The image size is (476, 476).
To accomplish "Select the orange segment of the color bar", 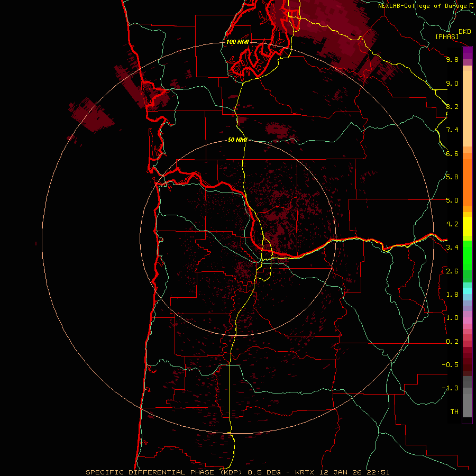I will pos(467,182).
